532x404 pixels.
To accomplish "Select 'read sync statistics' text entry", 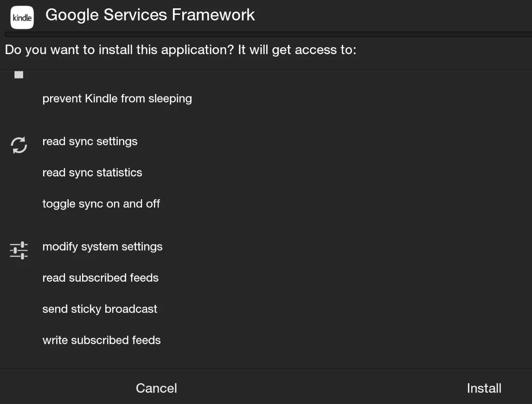I will 92,172.
